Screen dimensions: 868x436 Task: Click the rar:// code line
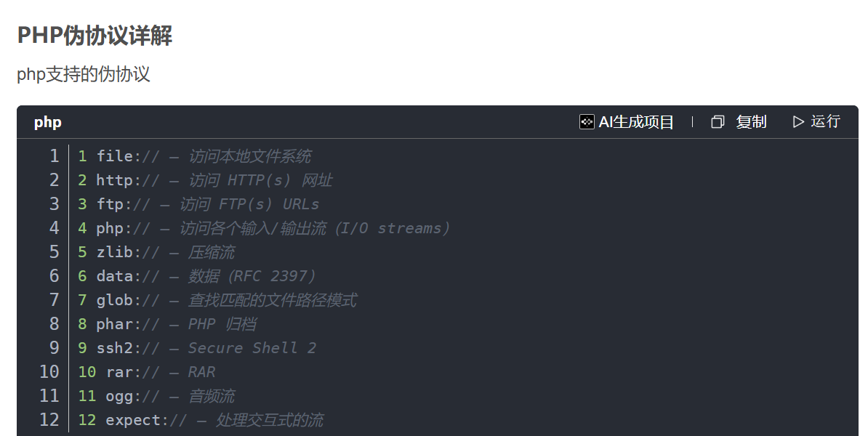tap(161, 372)
